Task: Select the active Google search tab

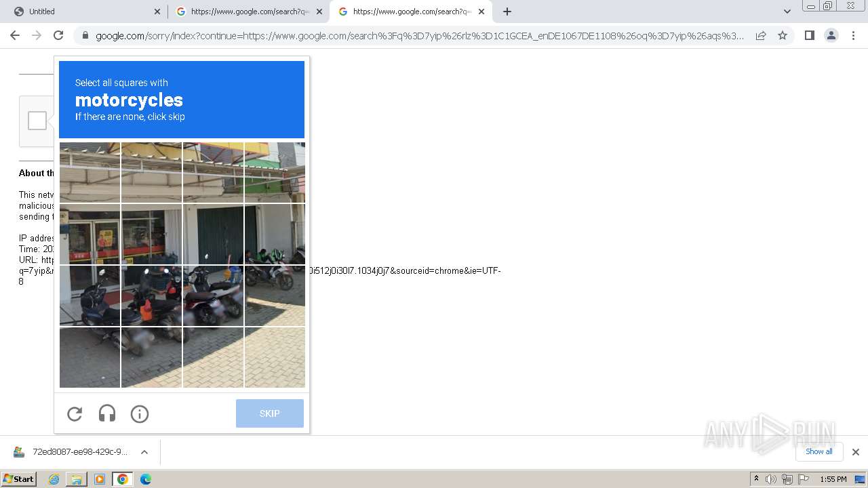Action: pos(410,12)
